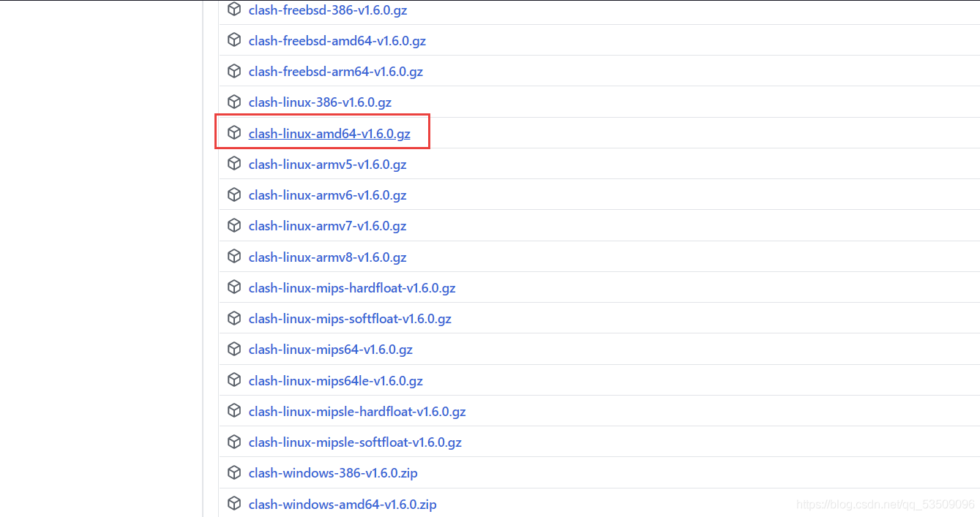Open clash-linux-mipsle-hardfloat-v1.6.0.gz link

357,412
